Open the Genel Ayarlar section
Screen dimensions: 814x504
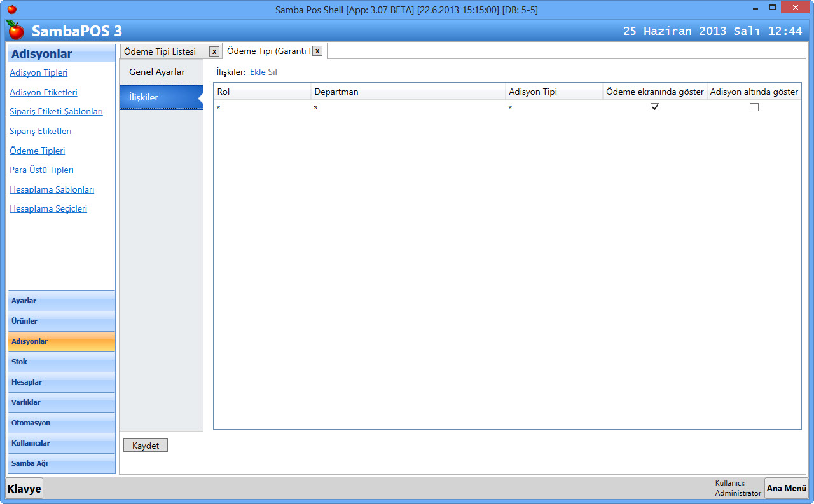coord(157,72)
